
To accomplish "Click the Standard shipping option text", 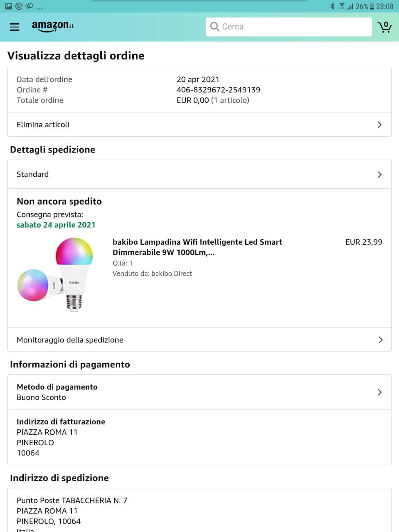I will (x=32, y=175).
